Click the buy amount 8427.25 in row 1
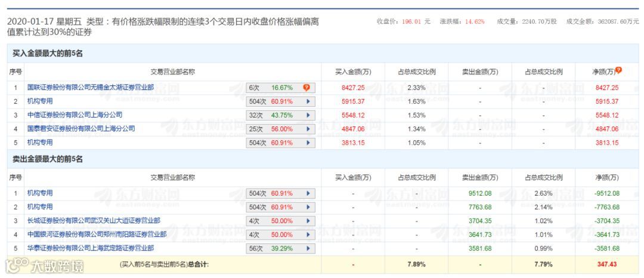Image resolution: width=644 pixels, height=278 pixels. 353,88
